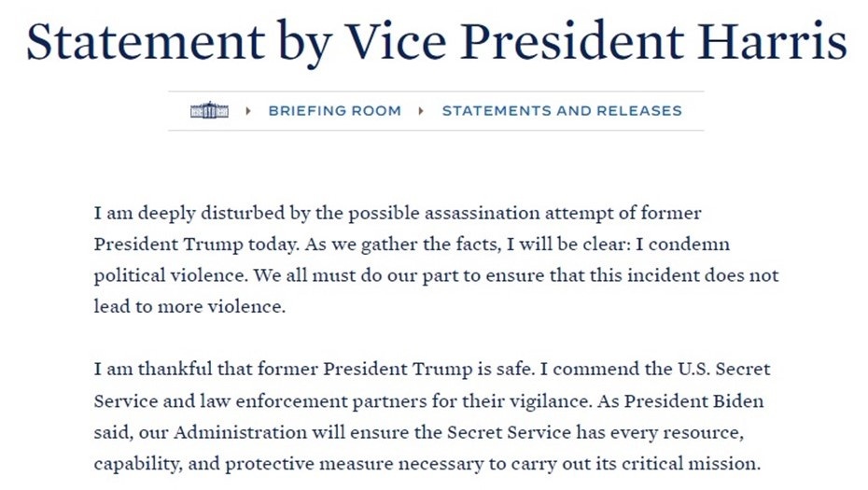868x490 pixels.
Task: Click the word 'Harris' in the title
Action: [x=772, y=41]
